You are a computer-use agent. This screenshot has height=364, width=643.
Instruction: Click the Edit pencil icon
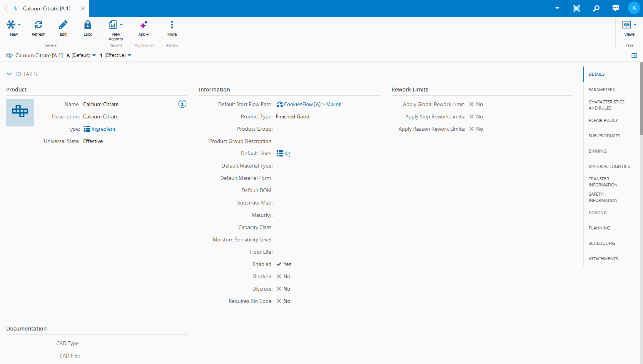[63, 25]
